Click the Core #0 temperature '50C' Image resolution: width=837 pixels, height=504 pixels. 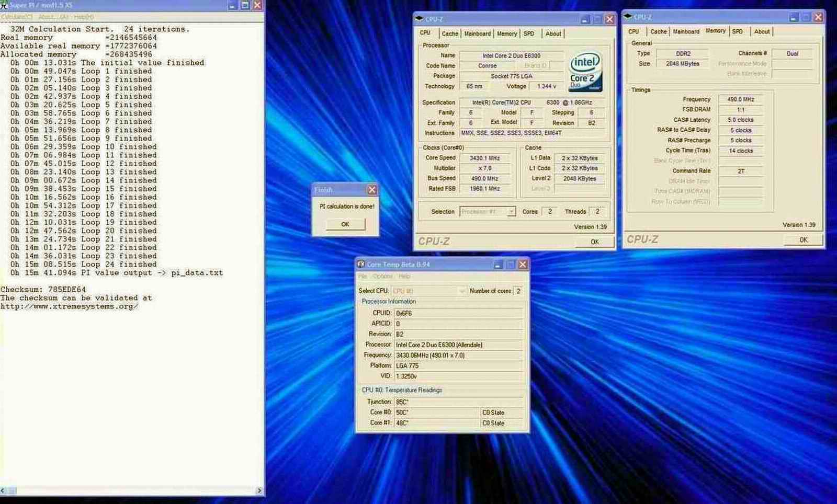(x=437, y=413)
